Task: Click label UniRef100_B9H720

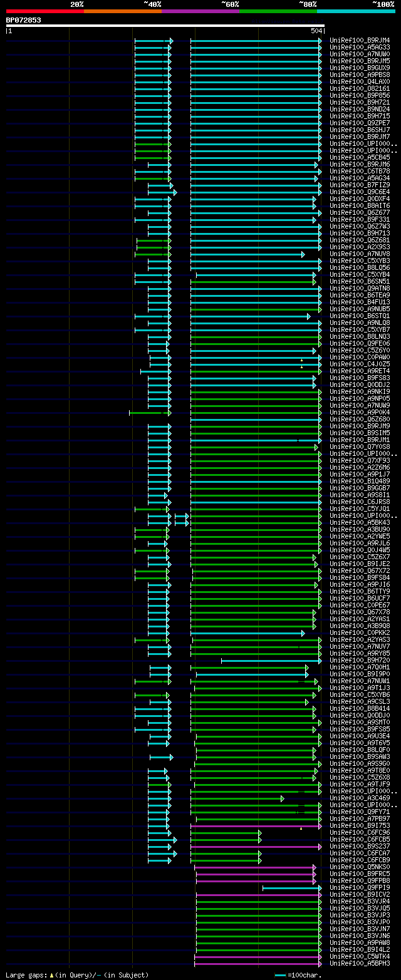Action: pos(360,660)
